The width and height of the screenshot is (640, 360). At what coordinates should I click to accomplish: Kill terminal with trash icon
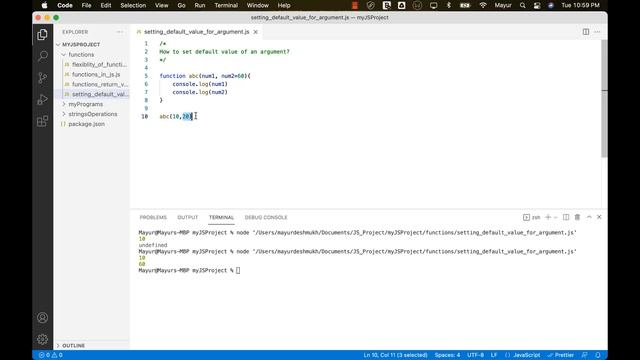coord(577,217)
